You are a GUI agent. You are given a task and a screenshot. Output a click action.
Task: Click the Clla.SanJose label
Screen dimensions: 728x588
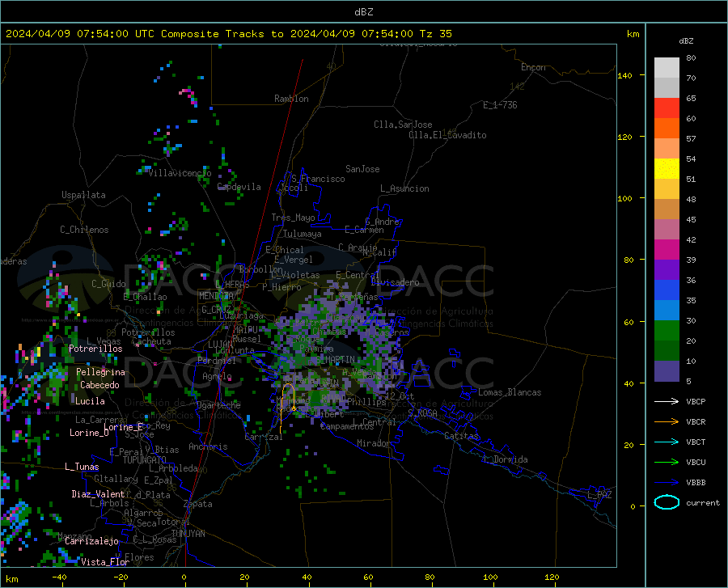pos(403,125)
